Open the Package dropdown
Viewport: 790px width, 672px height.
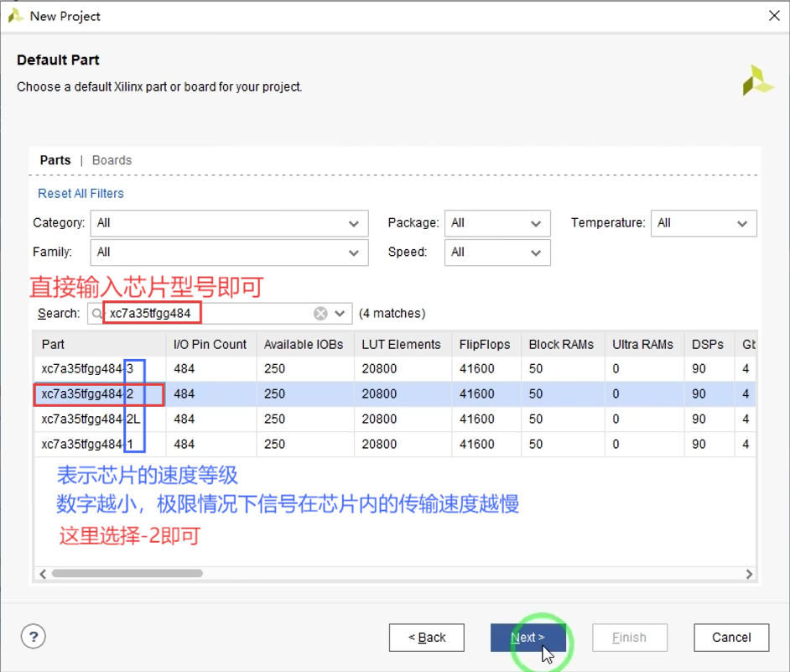pyautogui.click(x=497, y=223)
